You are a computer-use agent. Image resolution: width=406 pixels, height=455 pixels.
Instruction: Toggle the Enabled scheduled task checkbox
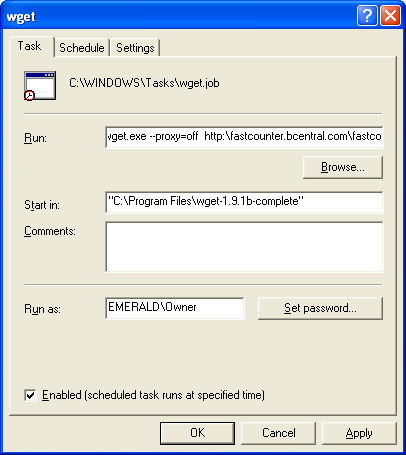[x=30, y=395]
